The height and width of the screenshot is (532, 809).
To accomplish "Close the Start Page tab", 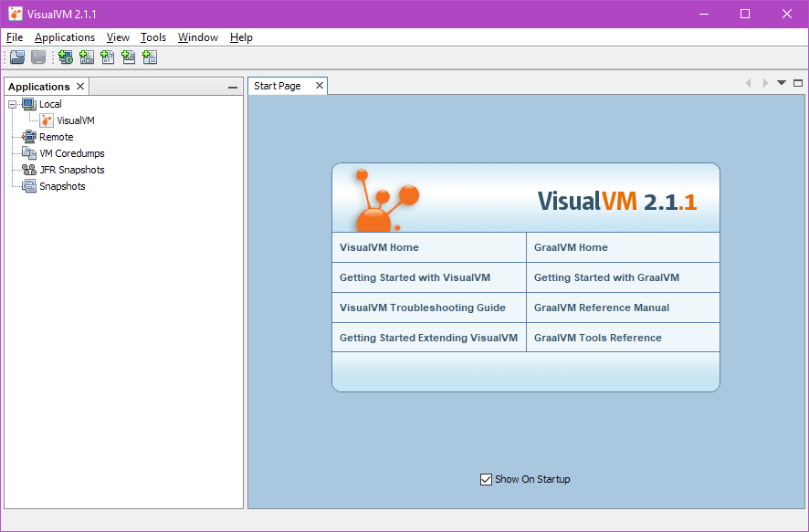I will 320,86.
